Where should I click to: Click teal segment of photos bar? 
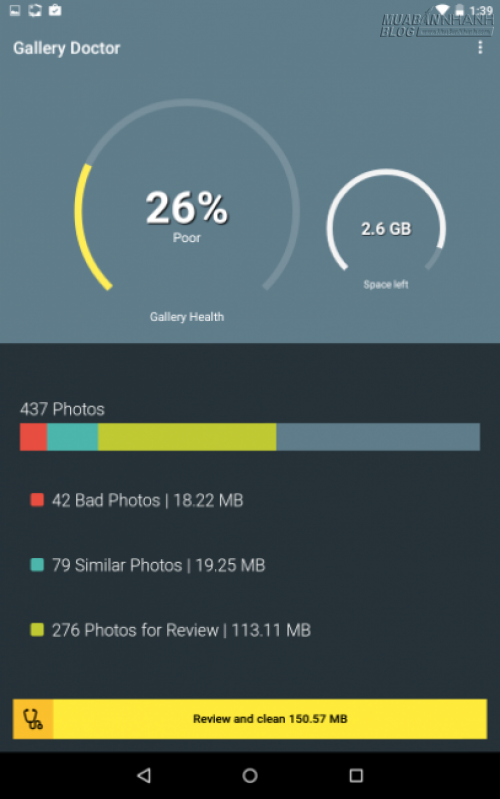point(72,437)
